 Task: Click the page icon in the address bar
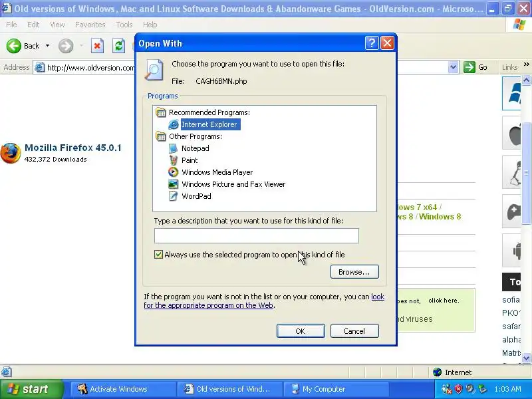[40, 68]
